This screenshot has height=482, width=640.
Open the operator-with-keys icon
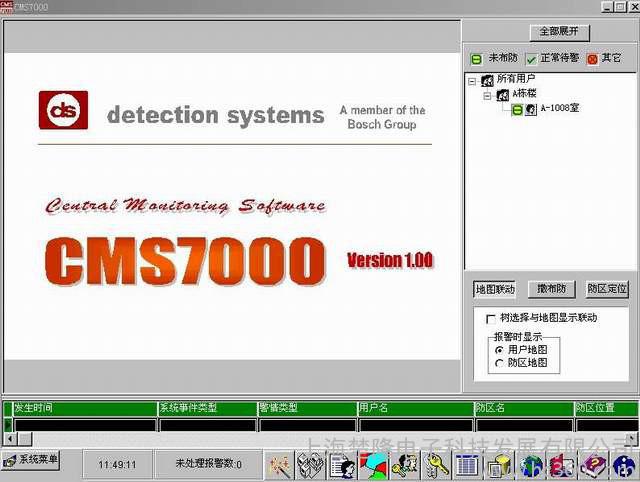pos(405,465)
